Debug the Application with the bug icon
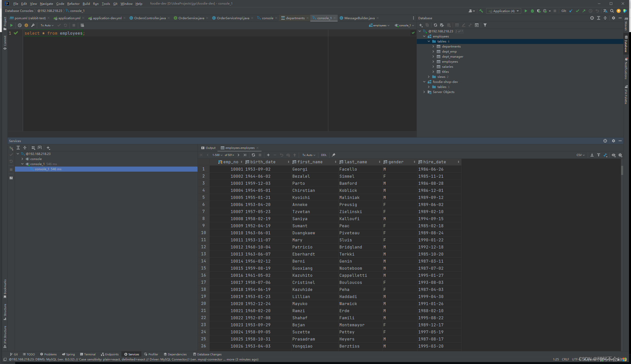Viewport: 631px width, 364px height. point(532,11)
